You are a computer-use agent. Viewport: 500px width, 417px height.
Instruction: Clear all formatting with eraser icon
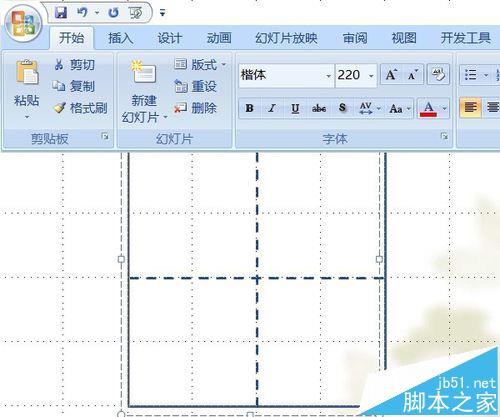[438, 75]
